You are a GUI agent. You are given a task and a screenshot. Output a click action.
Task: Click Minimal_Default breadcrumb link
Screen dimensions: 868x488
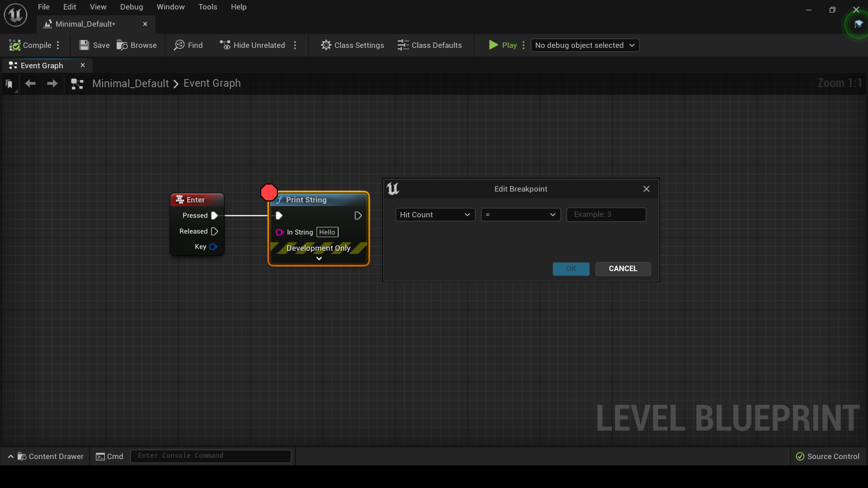coord(131,84)
